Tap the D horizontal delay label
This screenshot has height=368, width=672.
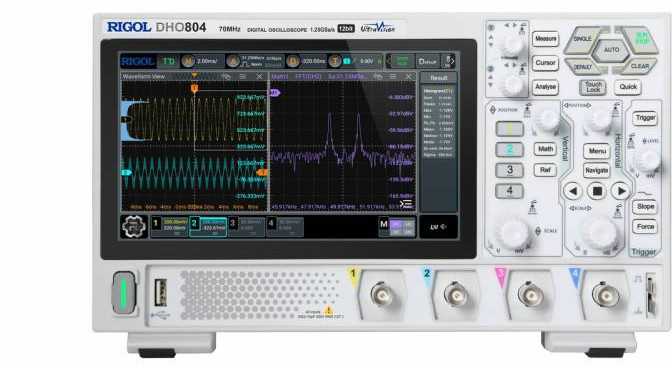click(x=293, y=61)
